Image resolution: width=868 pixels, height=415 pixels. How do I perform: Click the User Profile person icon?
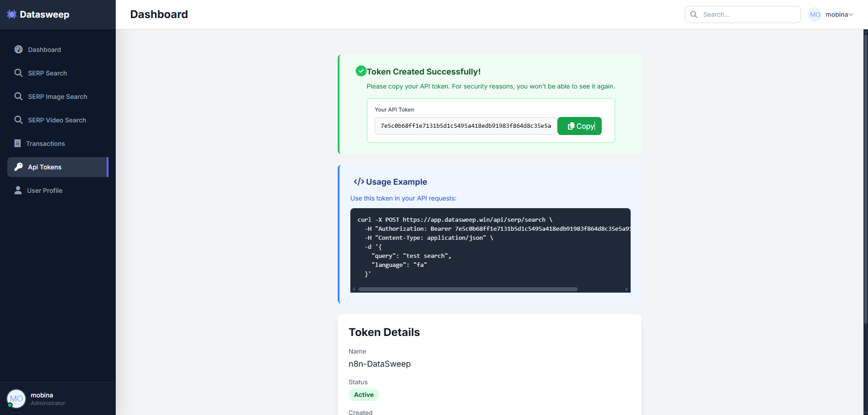(x=18, y=191)
